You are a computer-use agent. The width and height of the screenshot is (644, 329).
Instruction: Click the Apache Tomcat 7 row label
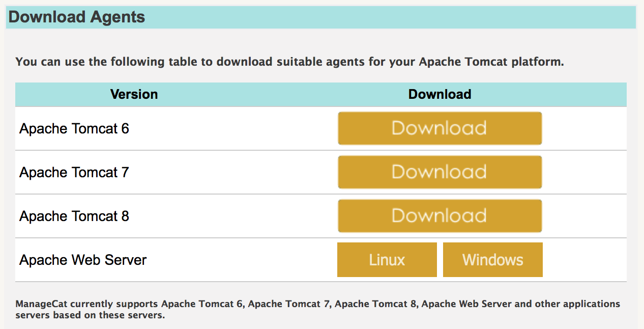(x=74, y=173)
